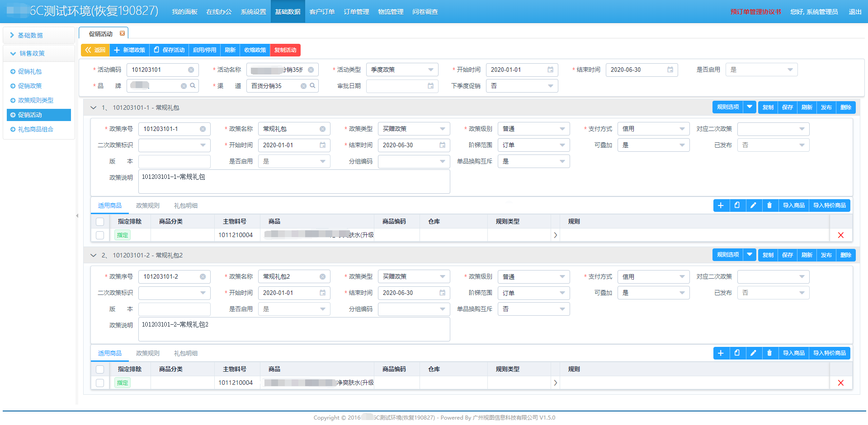Viewport: 868px width, 425px height.
Task: Search channel via 渠道 magnifier icon
Action: click(x=312, y=86)
